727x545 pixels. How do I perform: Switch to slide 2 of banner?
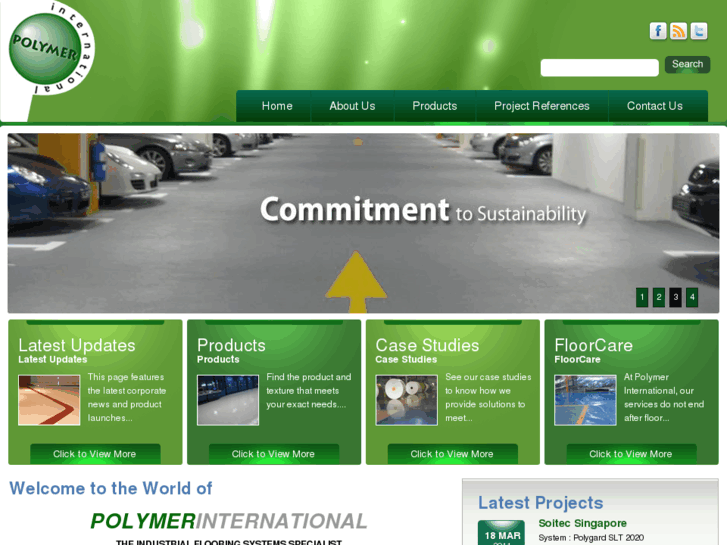pos(659,297)
